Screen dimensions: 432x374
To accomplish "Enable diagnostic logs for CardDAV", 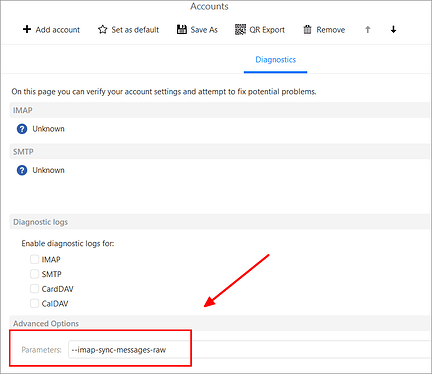I will click(34, 289).
